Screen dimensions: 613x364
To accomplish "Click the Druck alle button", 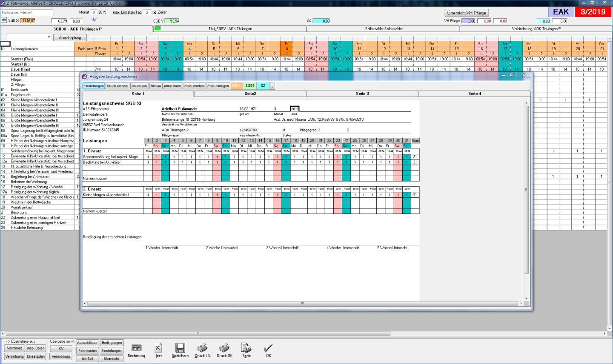I will (139, 86).
